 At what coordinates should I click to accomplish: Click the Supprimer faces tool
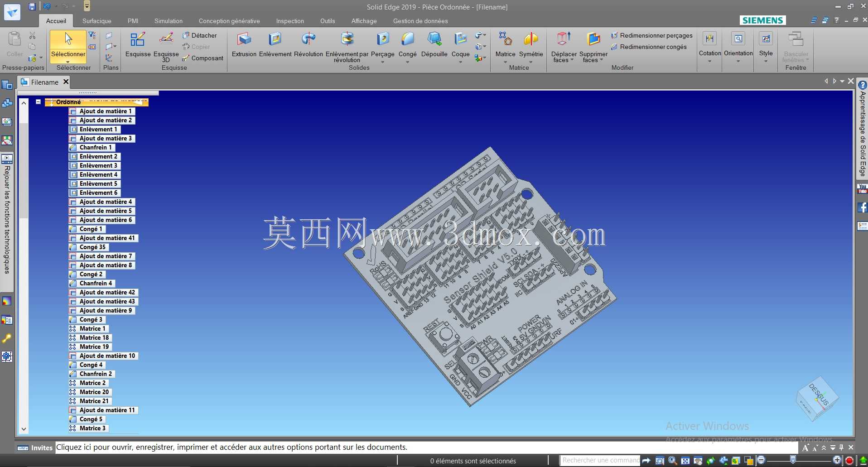coord(593,46)
